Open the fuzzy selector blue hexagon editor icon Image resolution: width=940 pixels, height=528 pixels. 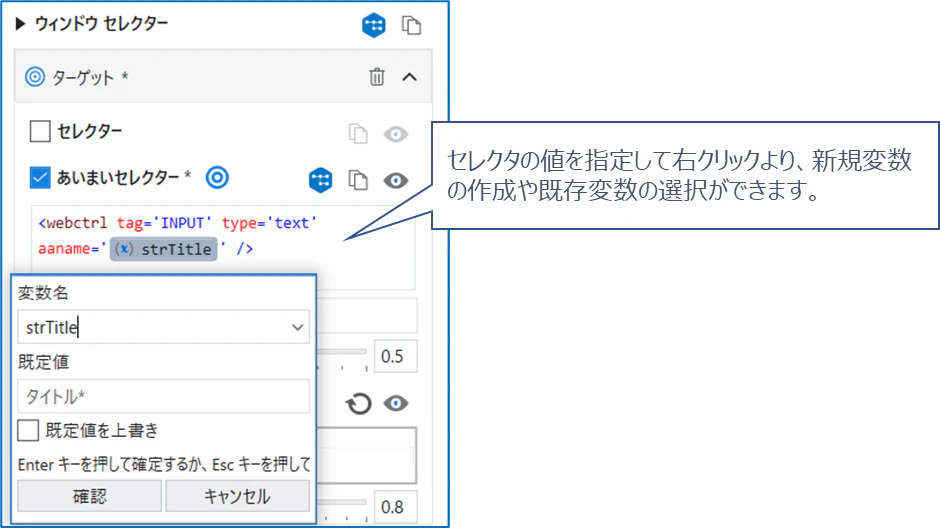coord(321,180)
